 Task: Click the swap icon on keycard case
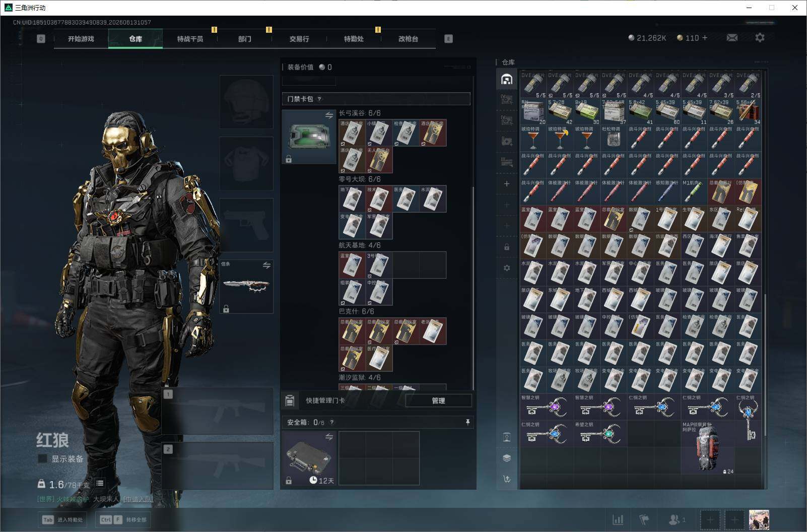[x=329, y=115]
